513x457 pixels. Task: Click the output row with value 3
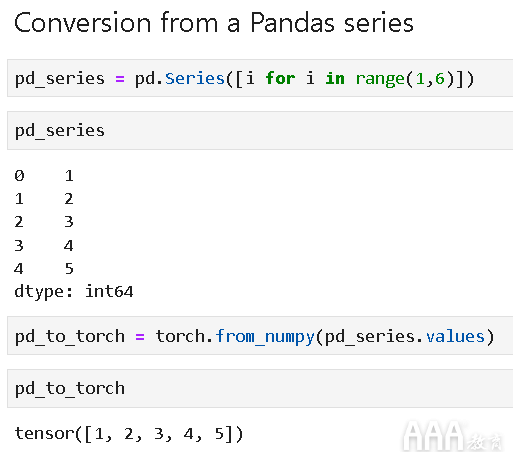[44, 222]
